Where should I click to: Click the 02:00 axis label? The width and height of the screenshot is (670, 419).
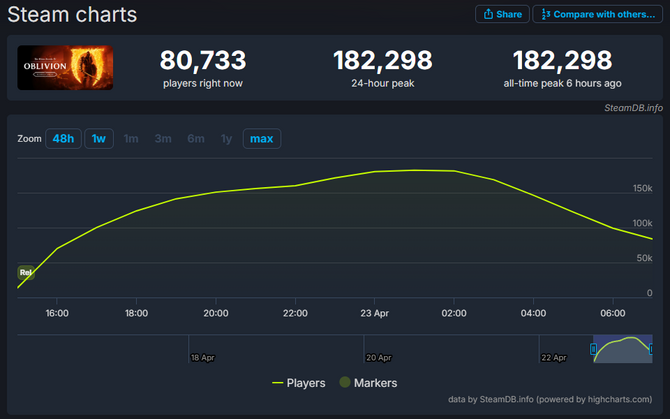pos(454,313)
